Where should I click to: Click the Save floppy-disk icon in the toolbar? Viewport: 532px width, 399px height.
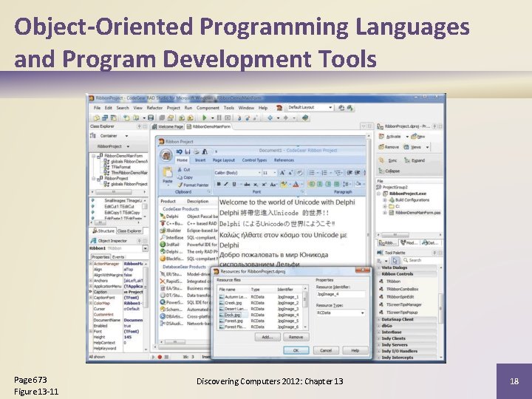pos(151,117)
